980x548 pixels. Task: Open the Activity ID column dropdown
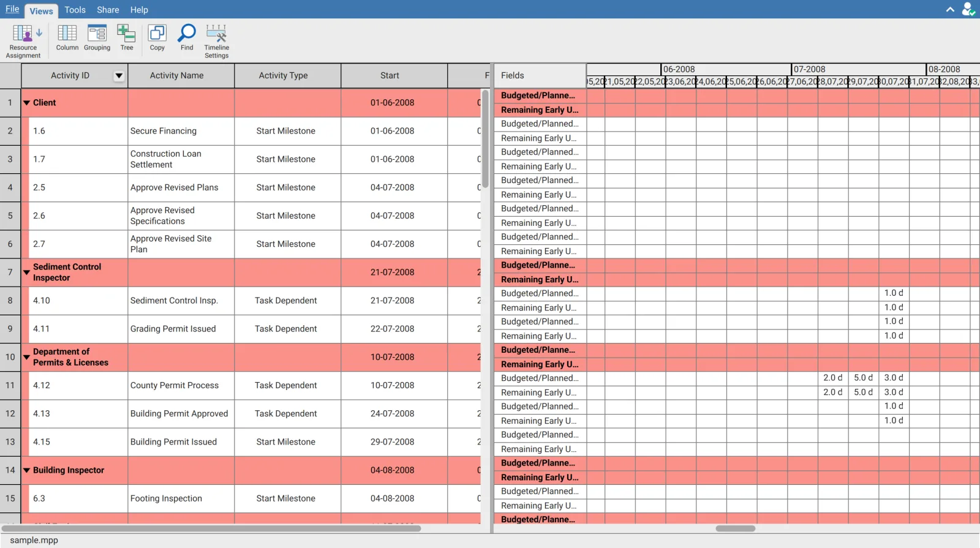click(119, 75)
